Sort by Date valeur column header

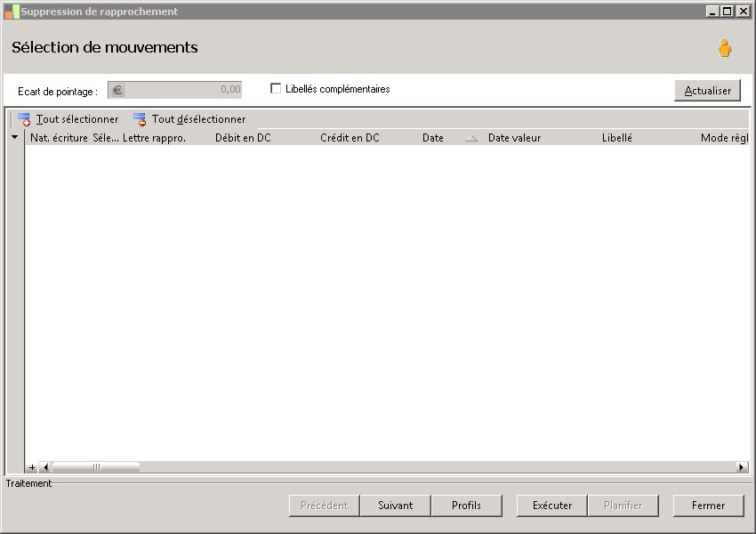514,138
